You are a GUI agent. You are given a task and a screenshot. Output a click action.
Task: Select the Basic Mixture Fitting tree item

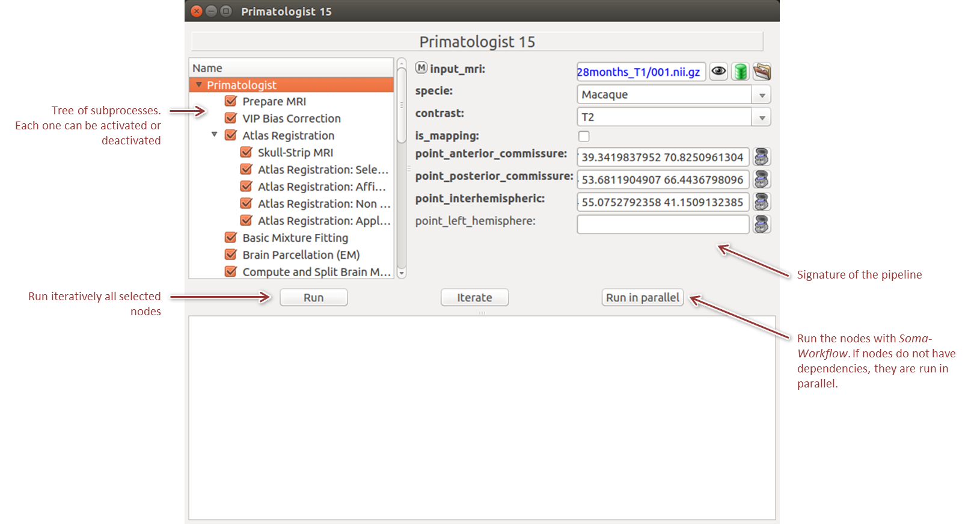pos(295,238)
